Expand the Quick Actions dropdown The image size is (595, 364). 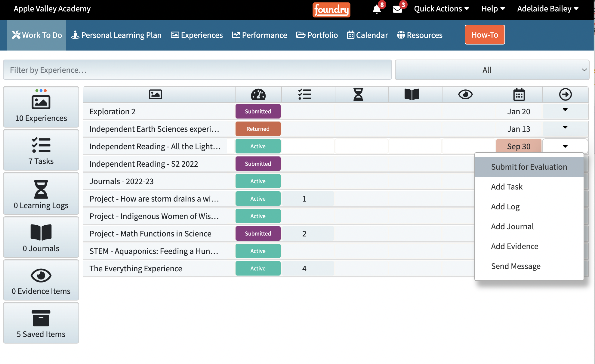(441, 9)
